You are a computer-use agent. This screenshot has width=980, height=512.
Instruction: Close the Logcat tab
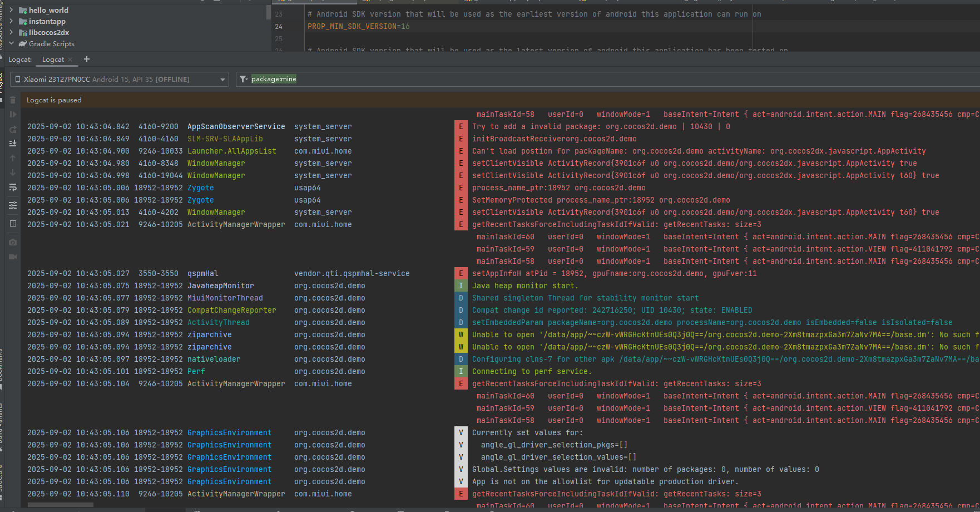[x=70, y=60]
